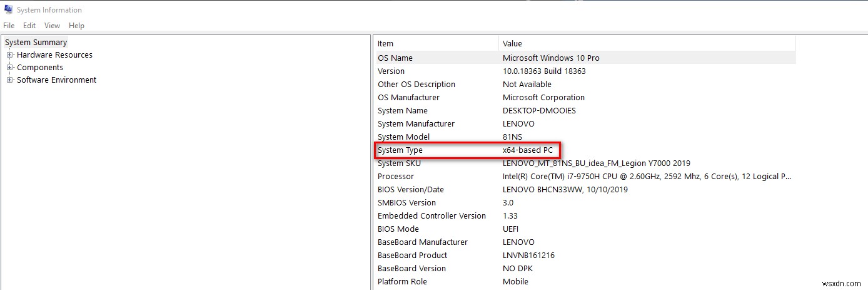This screenshot has width=868, height=290.
Task: Open the Help menu
Action: [x=76, y=26]
